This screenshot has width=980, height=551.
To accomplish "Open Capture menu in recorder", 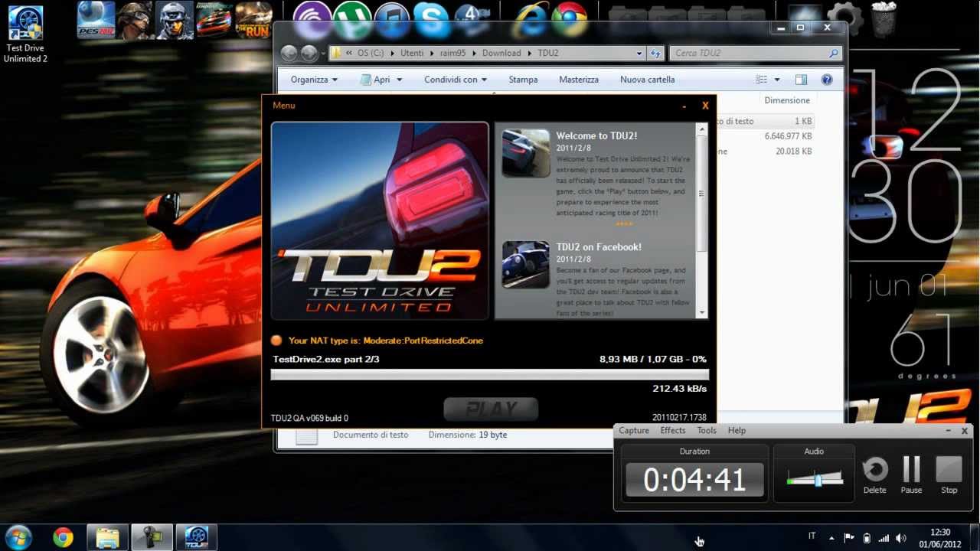I will (x=634, y=431).
